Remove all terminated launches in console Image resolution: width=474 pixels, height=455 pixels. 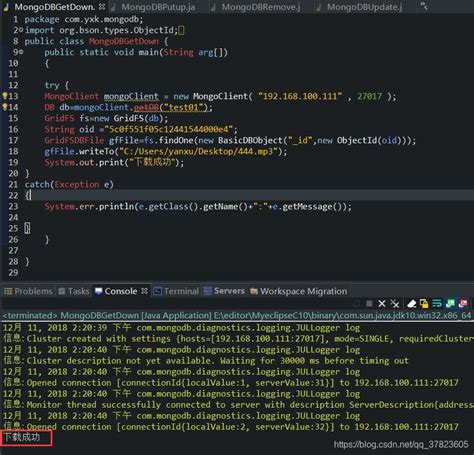[x=395, y=303]
